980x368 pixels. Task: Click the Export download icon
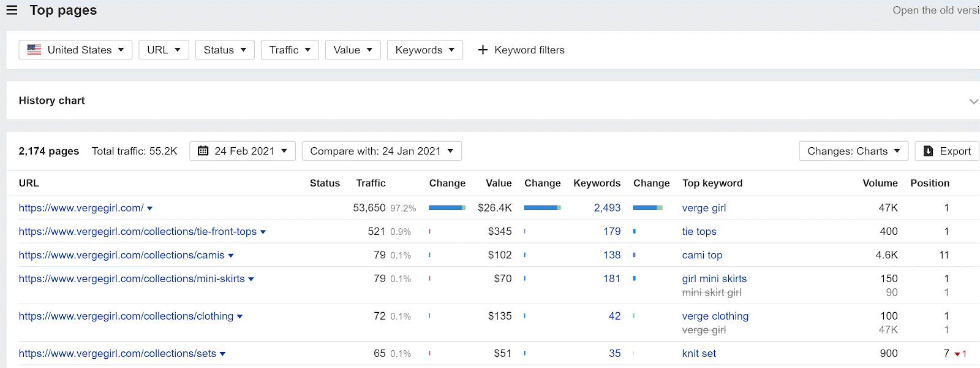[x=928, y=151]
